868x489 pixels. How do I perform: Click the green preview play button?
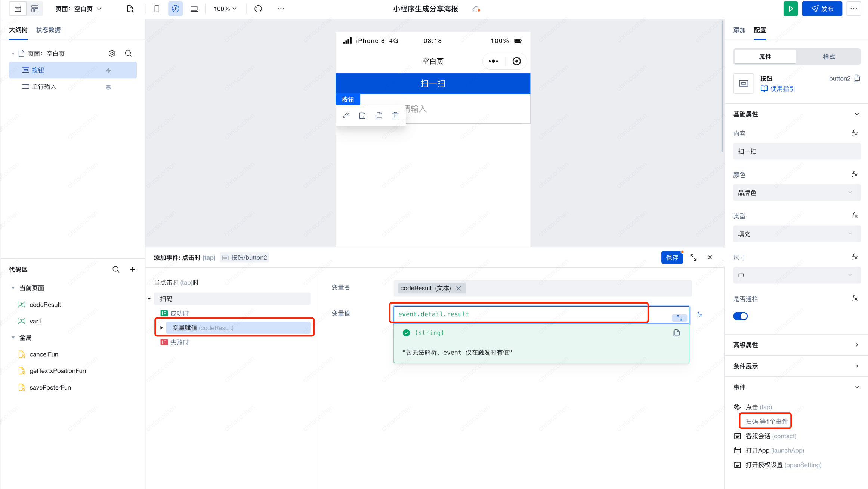point(790,9)
